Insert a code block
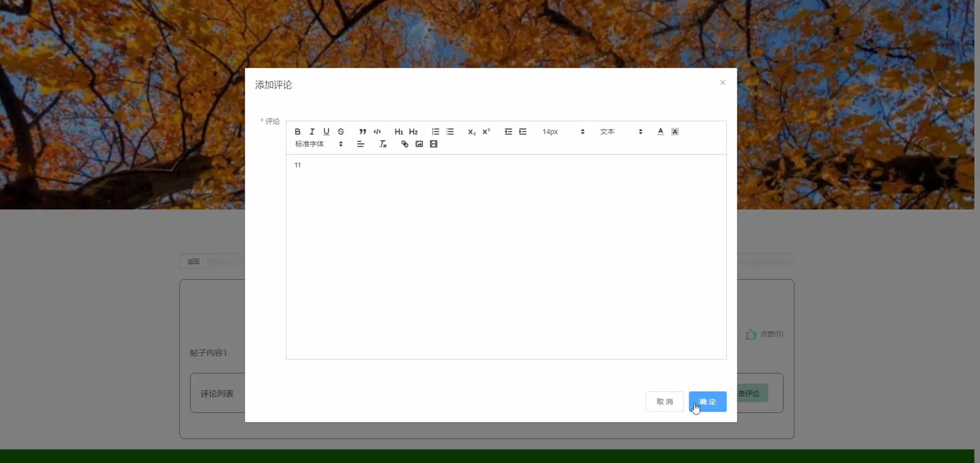The height and width of the screenshot is (463, 980). click(x=377, y=132)
